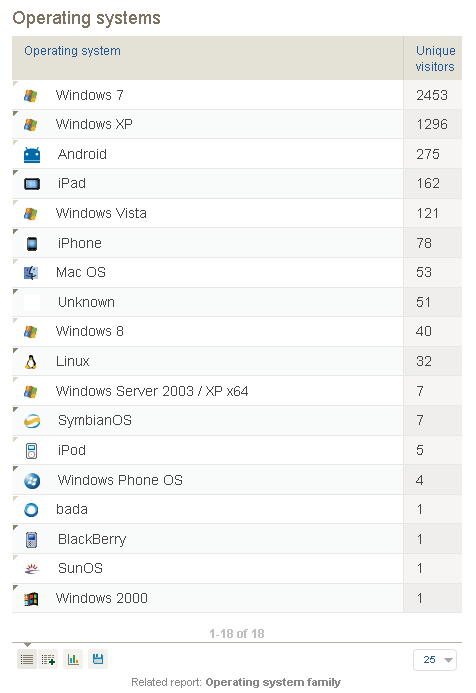Show table with more metrics icon
476x693 pixels.
click(x=48, y=660)
